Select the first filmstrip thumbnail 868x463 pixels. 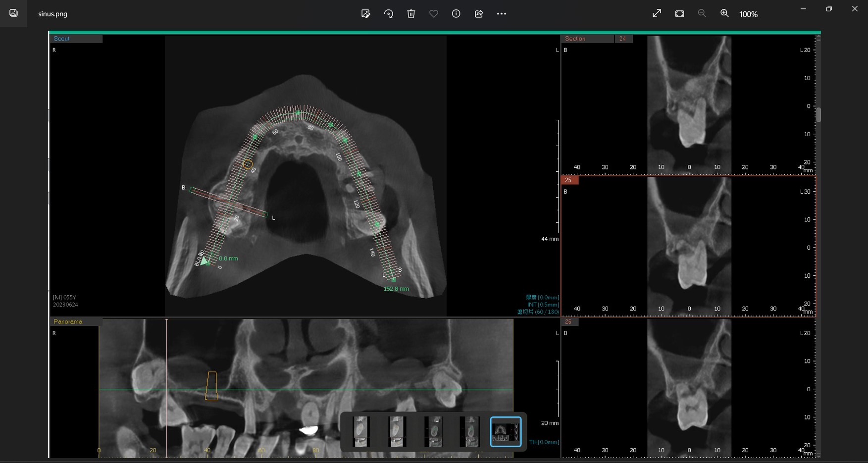[361, 432]
